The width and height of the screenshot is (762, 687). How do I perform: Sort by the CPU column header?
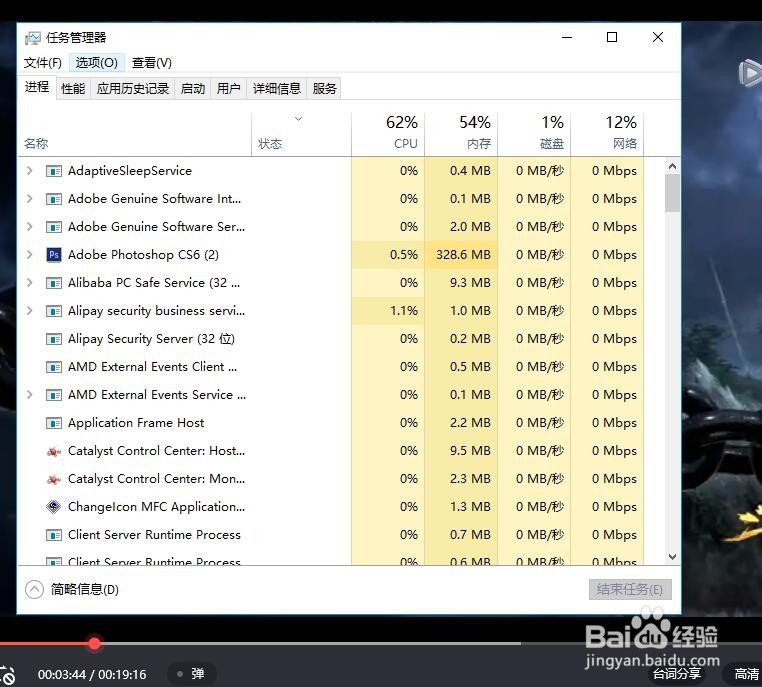pyautogui.click(x=388, y=134)
